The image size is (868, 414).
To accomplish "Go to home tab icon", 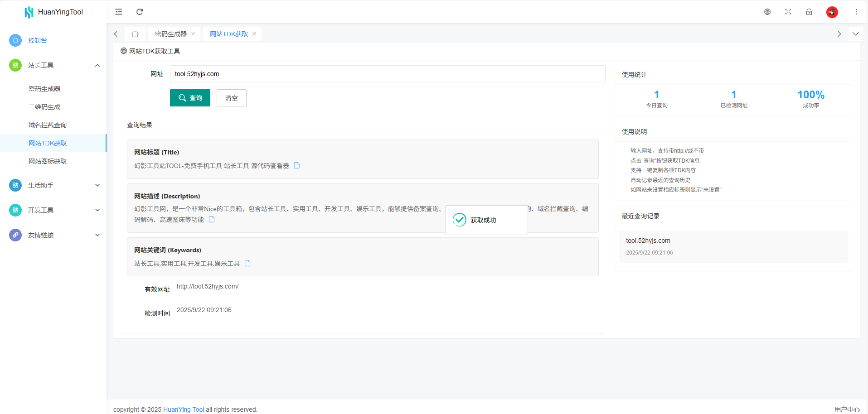I will coord(135,34).
